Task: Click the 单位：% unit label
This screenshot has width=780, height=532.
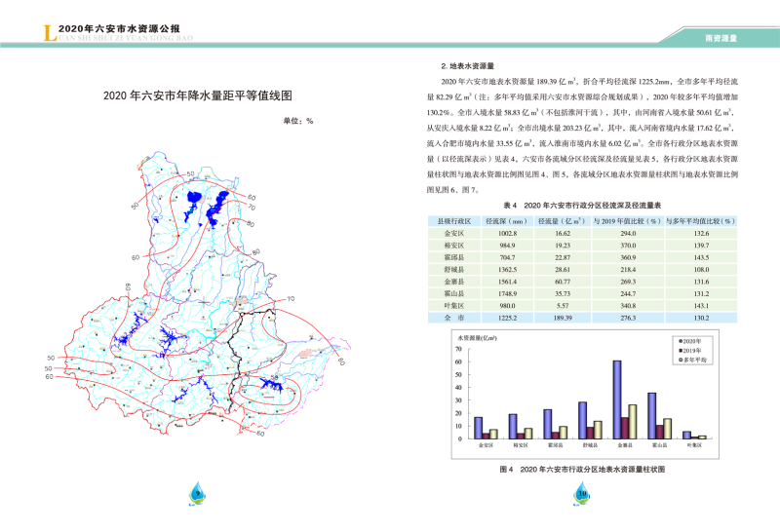Action: point(297,122)
